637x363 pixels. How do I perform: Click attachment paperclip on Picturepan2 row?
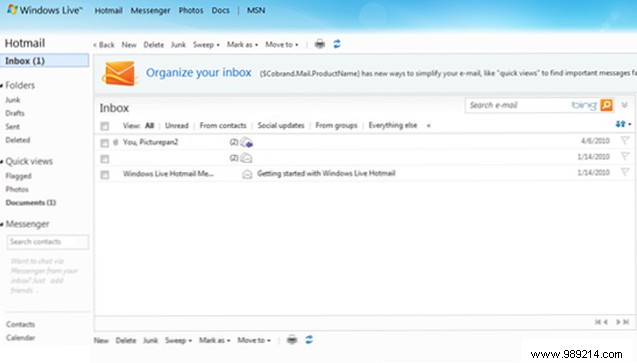[x=115, y=142]
